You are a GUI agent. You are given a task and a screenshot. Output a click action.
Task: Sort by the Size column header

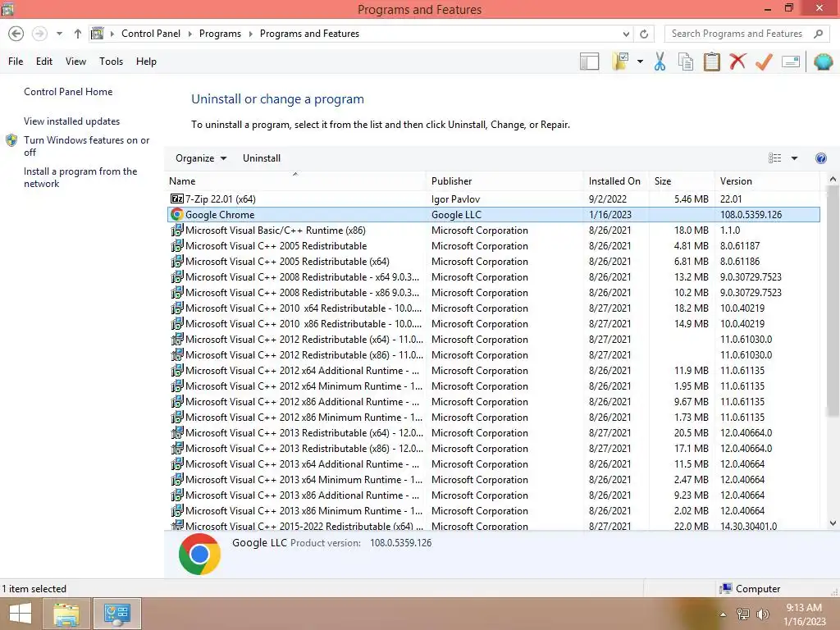(x=681, y=181)
